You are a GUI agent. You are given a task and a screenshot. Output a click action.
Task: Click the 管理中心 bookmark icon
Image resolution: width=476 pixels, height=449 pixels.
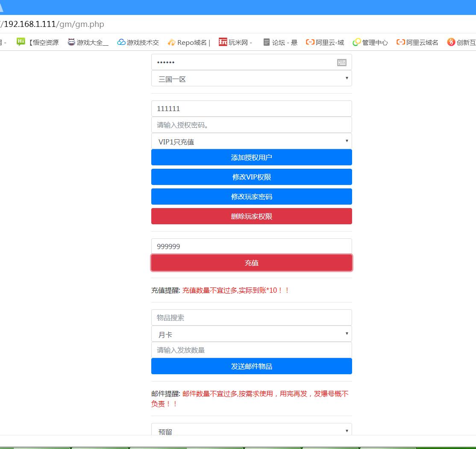click(x=357, y=42)
